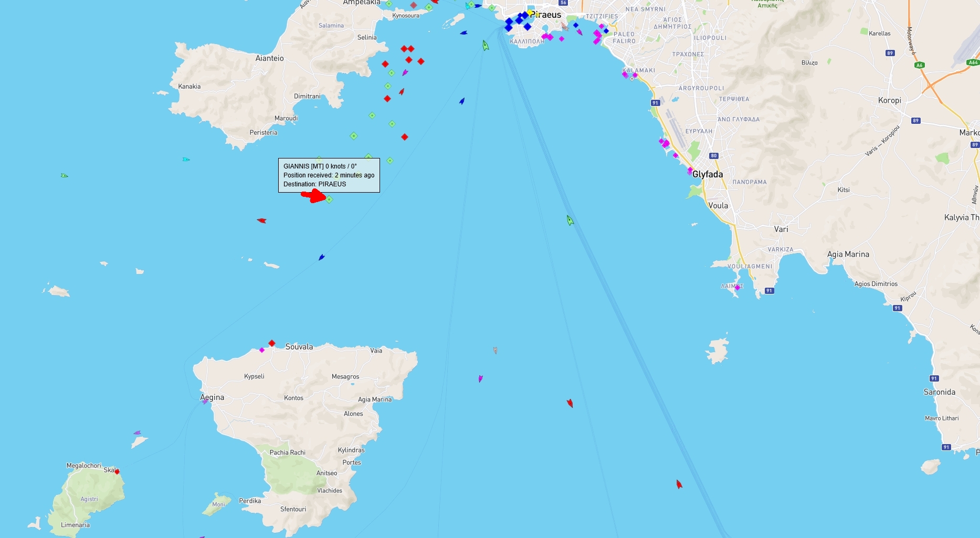The image size is (980, 538).
Task: Click the cyan vessel south of Peristeria
Action: point(186,159)
